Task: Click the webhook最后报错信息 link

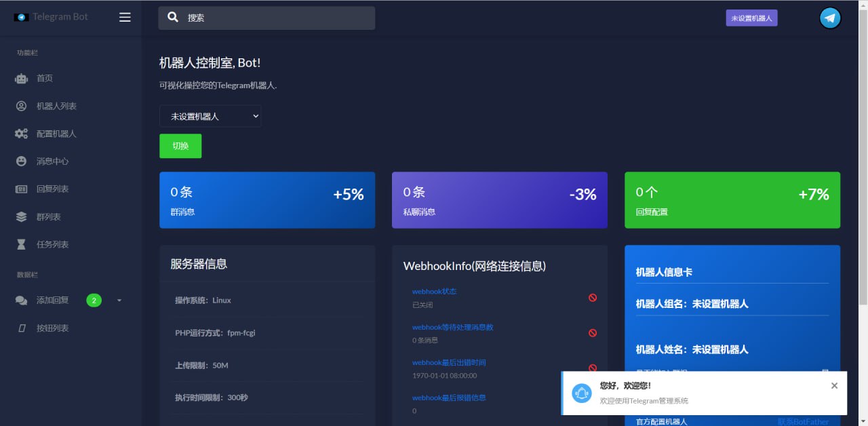Action: coord(449,398)
